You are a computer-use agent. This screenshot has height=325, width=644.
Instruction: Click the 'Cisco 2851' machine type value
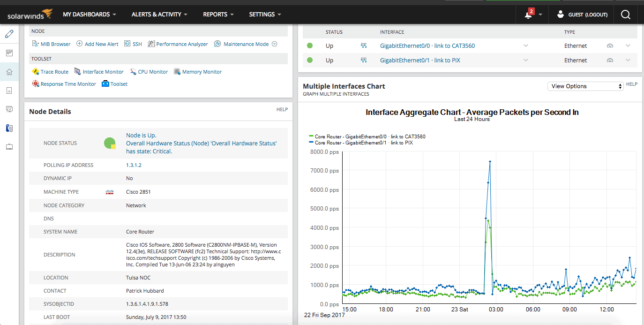tap(138, 192)
